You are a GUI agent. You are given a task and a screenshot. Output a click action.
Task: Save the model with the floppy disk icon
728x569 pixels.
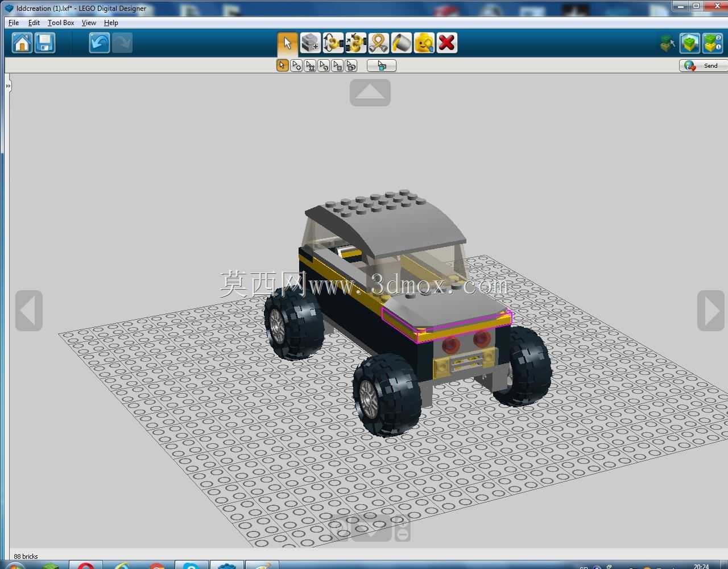click(45, 43)
